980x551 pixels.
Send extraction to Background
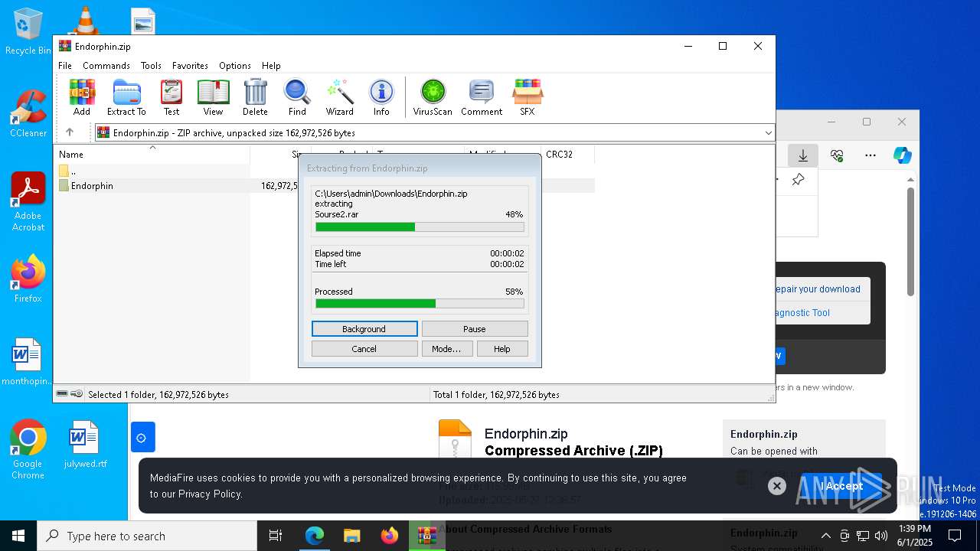(364, 329)
